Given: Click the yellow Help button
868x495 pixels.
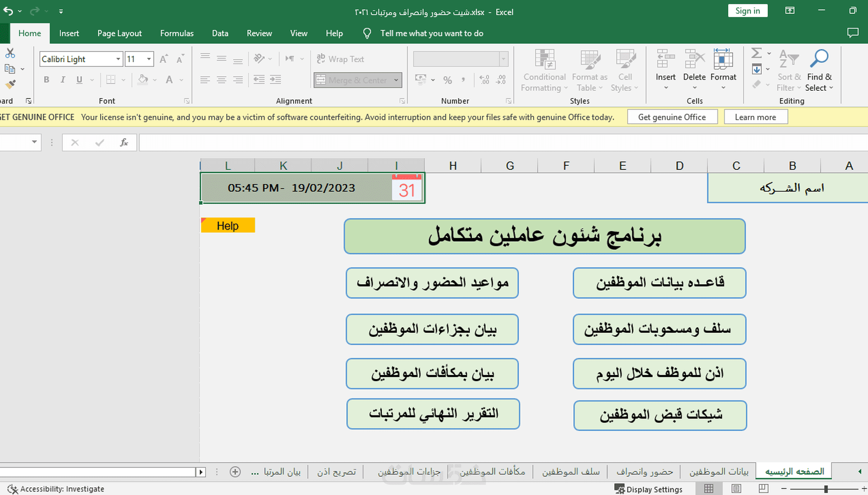Looking at the screenshot, I should coord(228,226).
